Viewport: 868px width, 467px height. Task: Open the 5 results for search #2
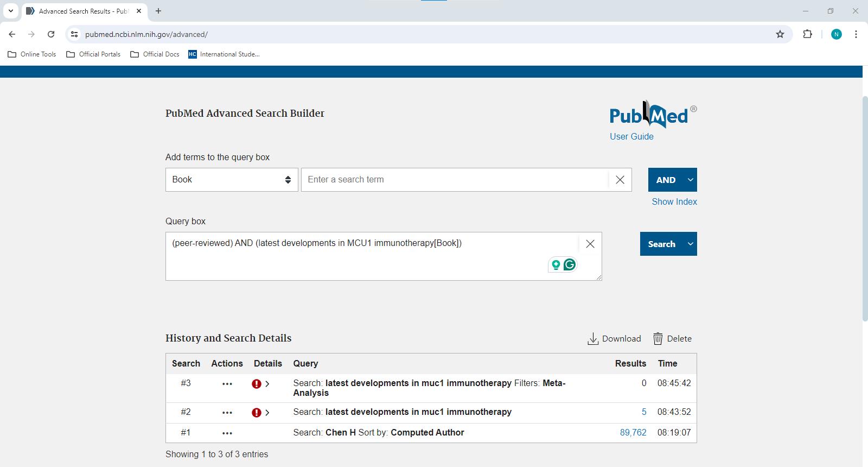[644, 412]
